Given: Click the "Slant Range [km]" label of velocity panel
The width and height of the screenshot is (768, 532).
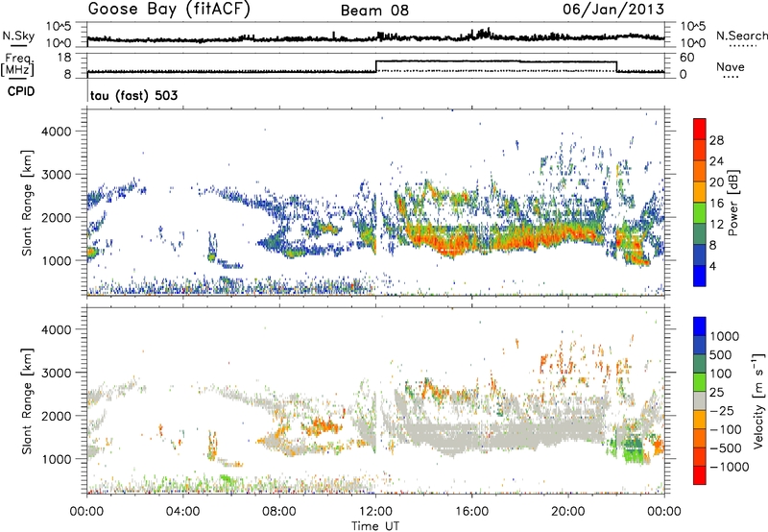Looking at the screenshot, I should click(x=27, y=400).
